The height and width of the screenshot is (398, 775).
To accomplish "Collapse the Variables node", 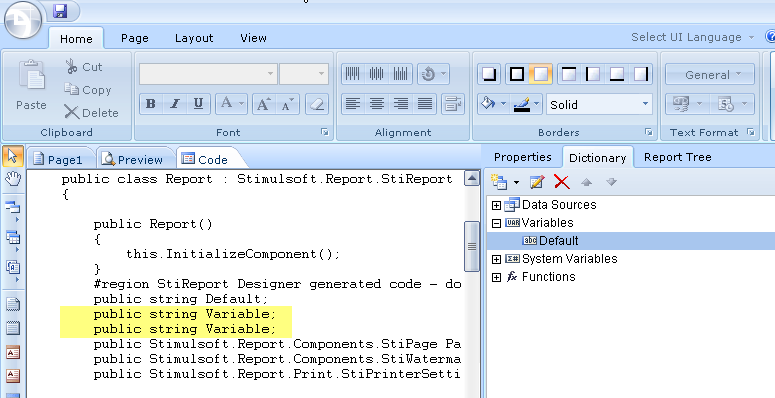I will pos(496,223).
